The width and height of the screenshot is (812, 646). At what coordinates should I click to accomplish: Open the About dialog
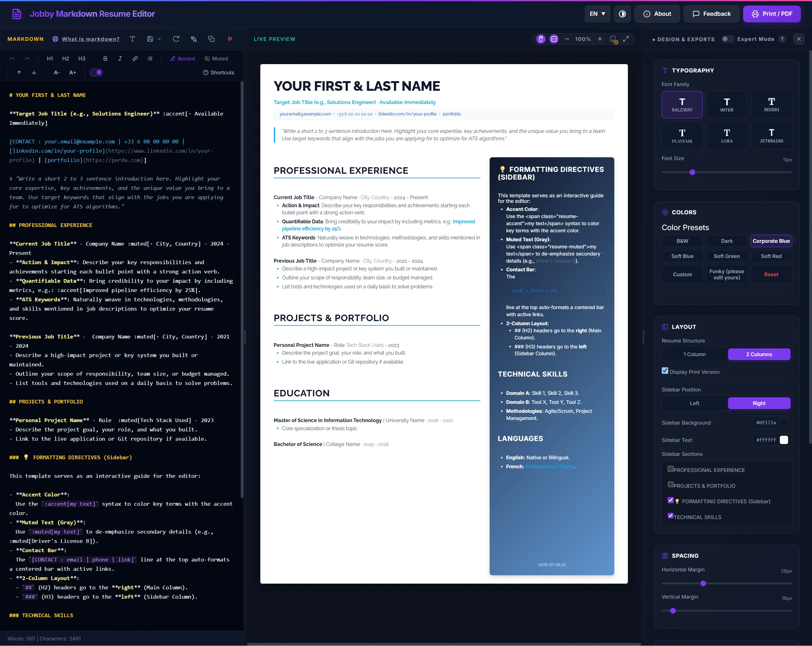[657, 14]
